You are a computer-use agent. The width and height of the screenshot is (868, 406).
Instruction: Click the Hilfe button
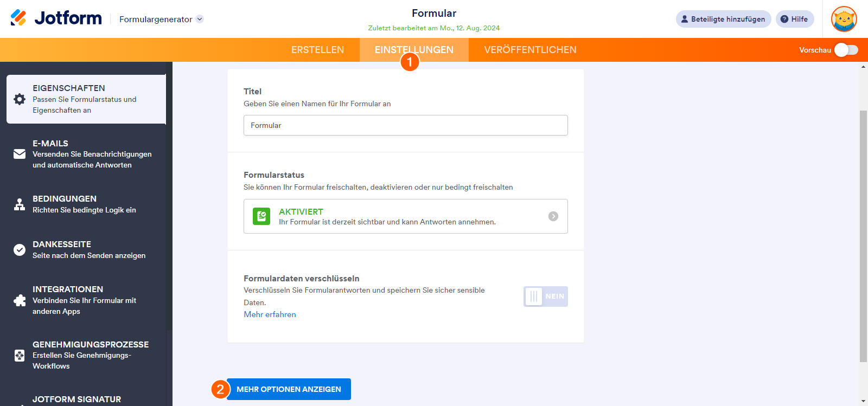pos(794,19)
